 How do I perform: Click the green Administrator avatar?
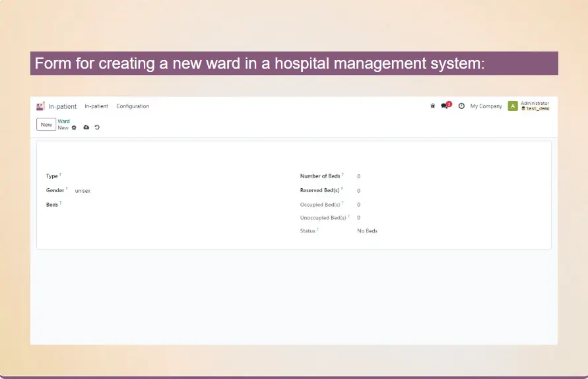click(x=513, y=106)
